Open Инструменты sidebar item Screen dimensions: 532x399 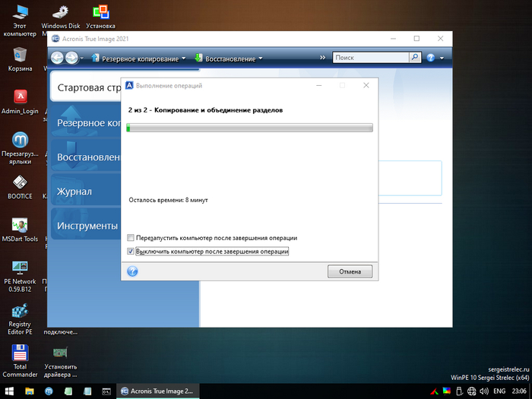click(86, 226)
